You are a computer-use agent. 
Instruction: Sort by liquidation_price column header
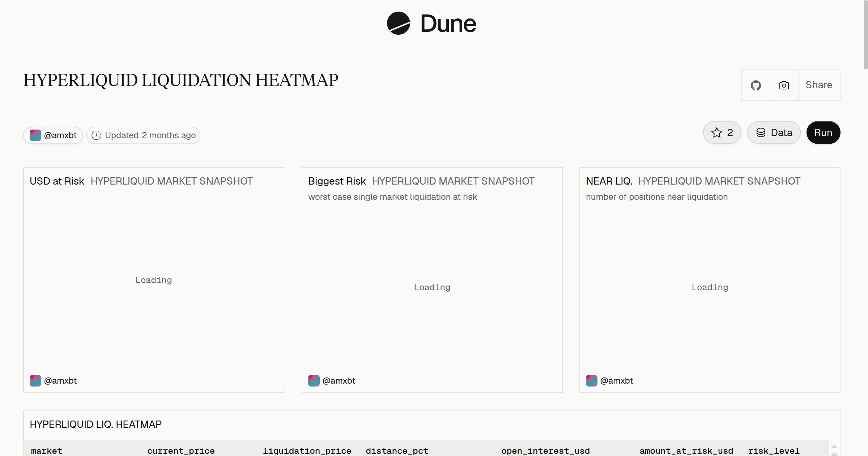[307, 451]
